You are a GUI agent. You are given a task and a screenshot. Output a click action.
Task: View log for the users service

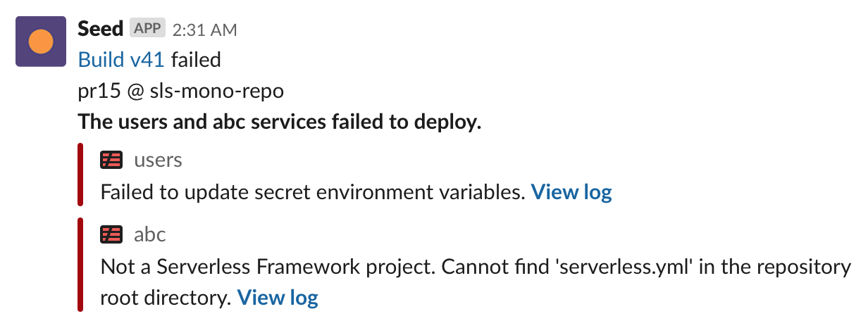coord(571,191)
